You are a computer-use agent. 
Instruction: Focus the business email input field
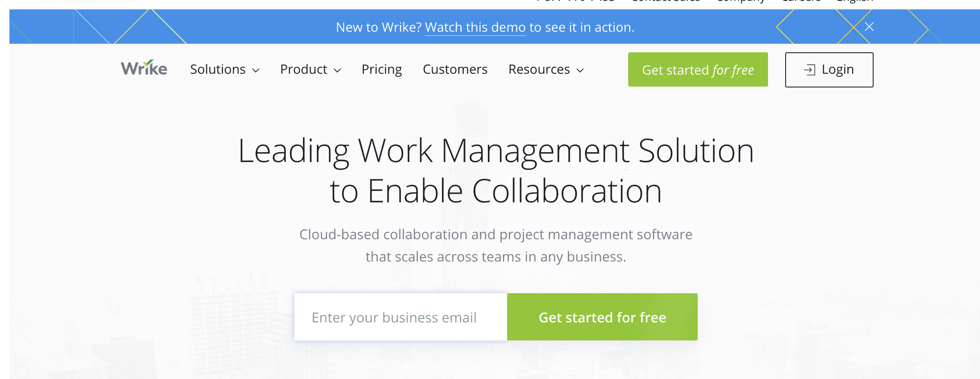pos(401,317)
